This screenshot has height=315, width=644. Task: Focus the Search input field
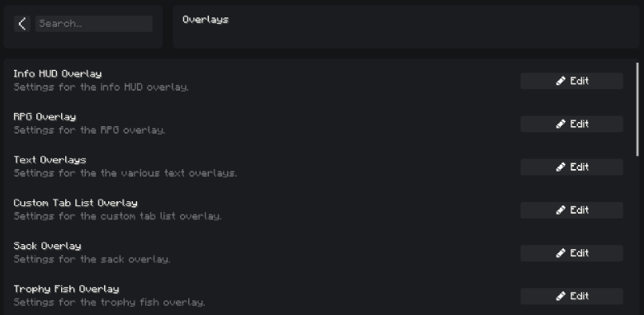click(x=93, y=24)
